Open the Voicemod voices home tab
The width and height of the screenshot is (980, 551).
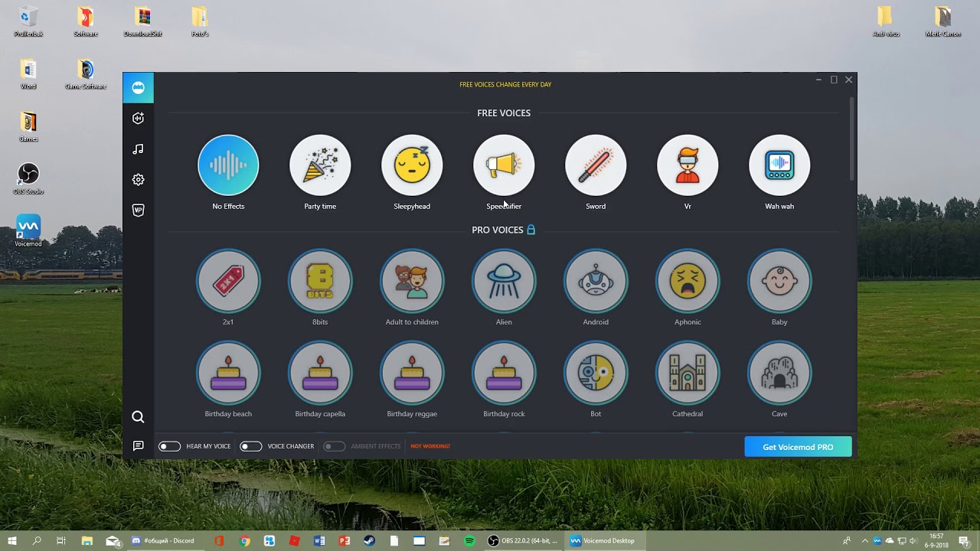(x=138, y=88)
